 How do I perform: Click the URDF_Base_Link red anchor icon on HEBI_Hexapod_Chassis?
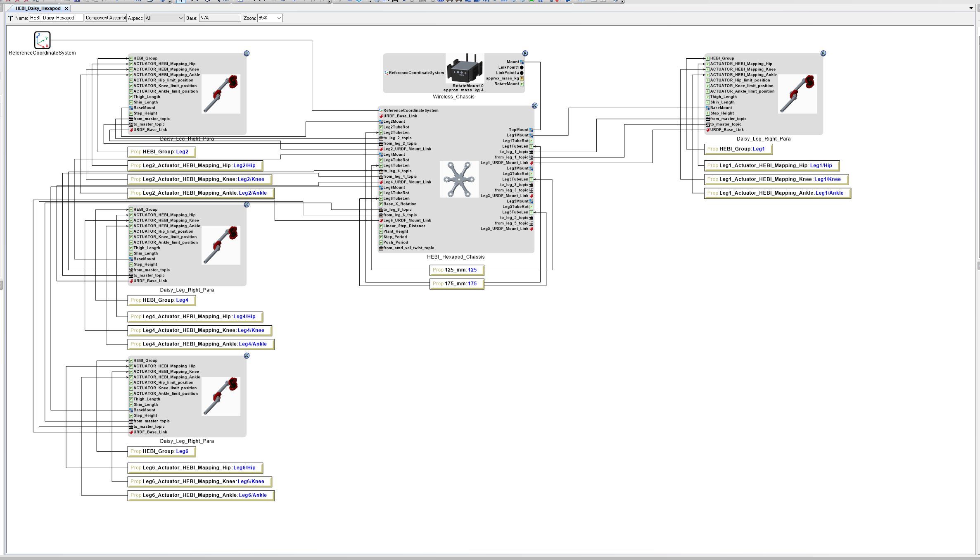click(x=381, y=116)
